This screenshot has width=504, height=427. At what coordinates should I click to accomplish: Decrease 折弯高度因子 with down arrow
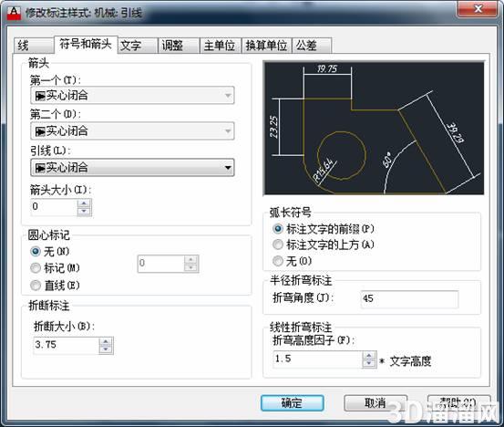point(369,364)
